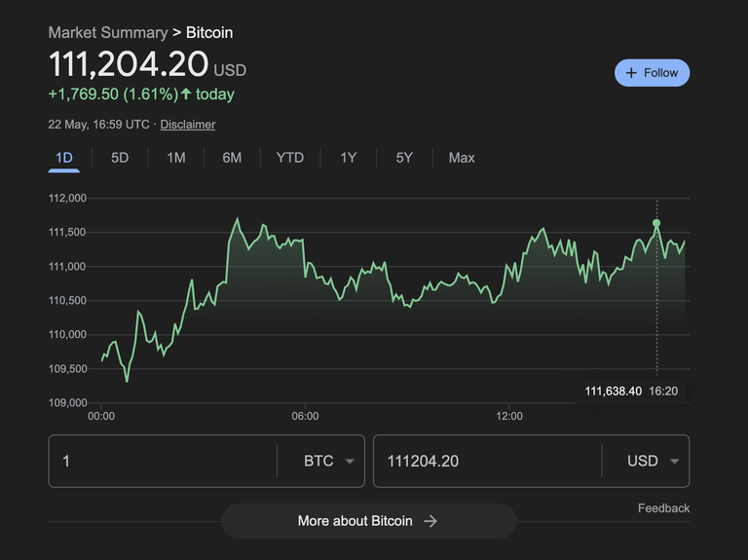
Task: Click the 110,000 y-axis label
Action: tap(67, 334)
